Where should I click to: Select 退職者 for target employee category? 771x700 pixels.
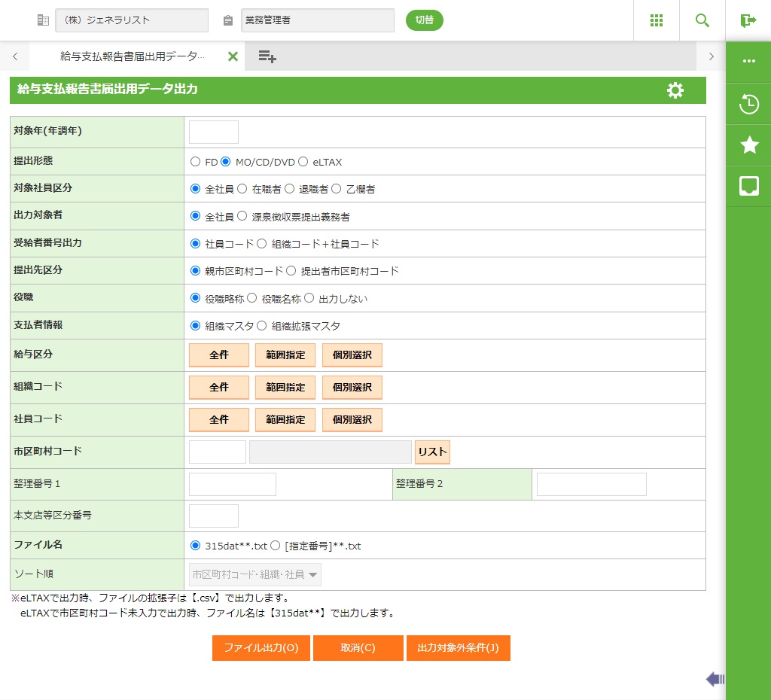tap(290, 189)
